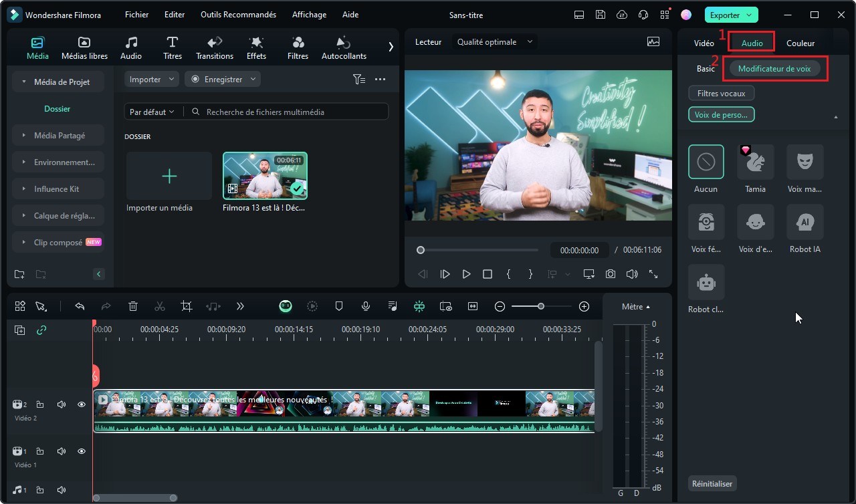The image size is (856, 504).
Task: Click the player progress slider handle
Action: (421, 250)
